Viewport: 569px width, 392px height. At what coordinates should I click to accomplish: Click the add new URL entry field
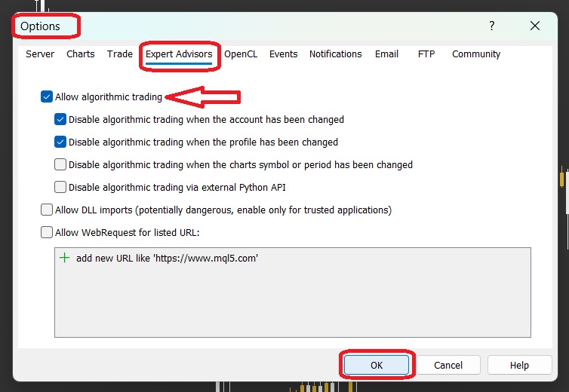[168, 258]
